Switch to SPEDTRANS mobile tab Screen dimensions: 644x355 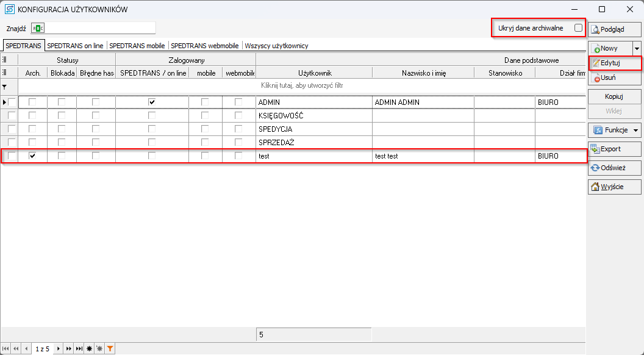point(137,46)
